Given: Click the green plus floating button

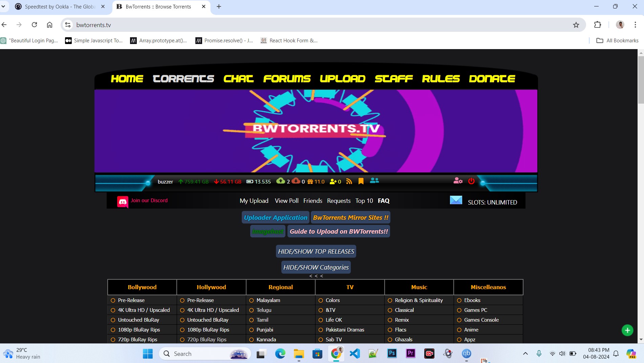Looking at the screenshot, I should pyautogui.click(x=627, y=330).
